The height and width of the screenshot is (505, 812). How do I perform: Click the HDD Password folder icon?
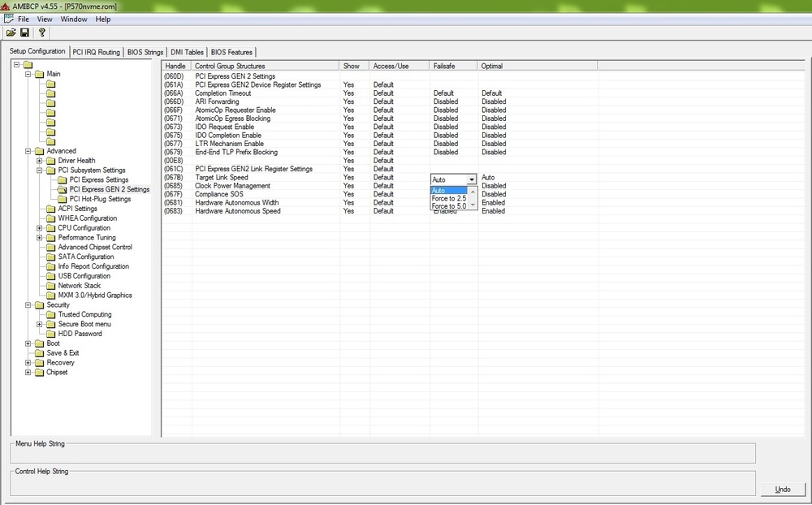click(x=50, y=334)
